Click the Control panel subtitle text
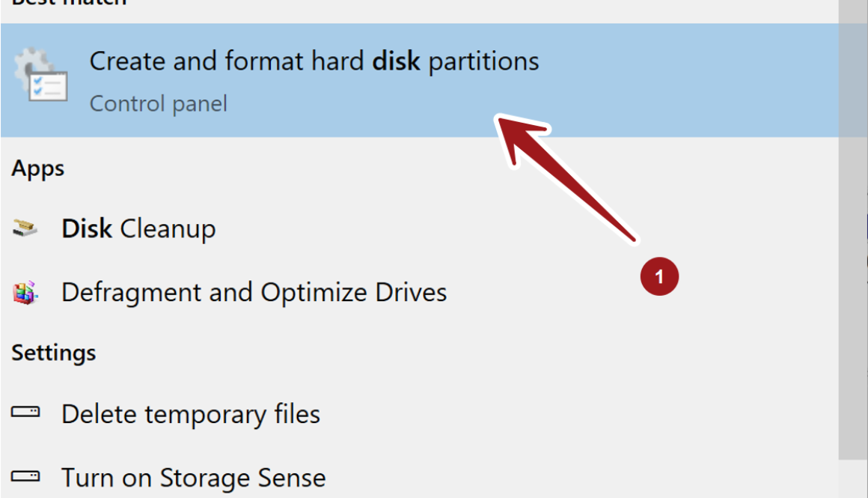The image size is (868, 498). coord(158,103)
